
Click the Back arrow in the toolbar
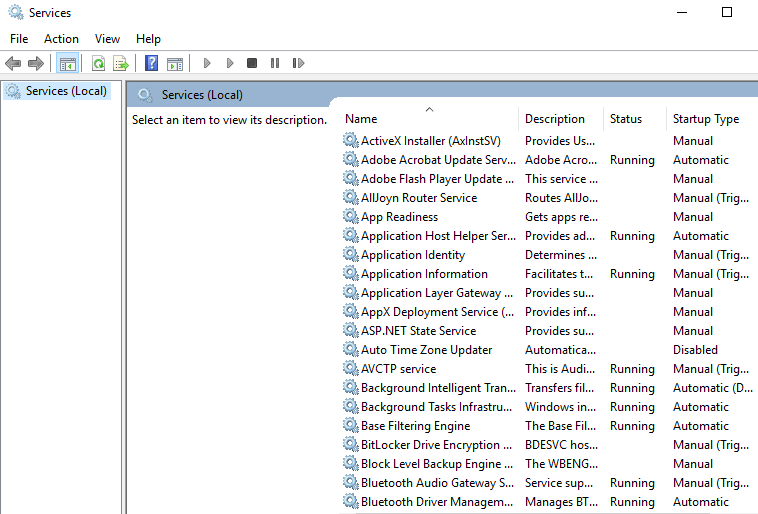[13, 63]
